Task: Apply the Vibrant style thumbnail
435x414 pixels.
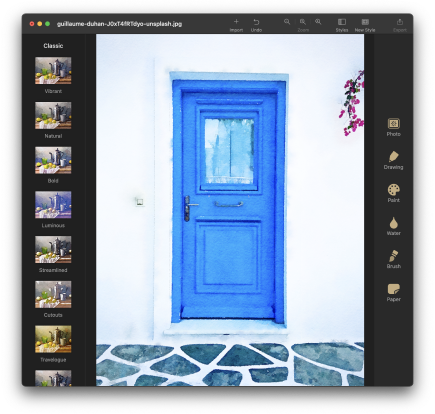Action: (x=53, y=70)
